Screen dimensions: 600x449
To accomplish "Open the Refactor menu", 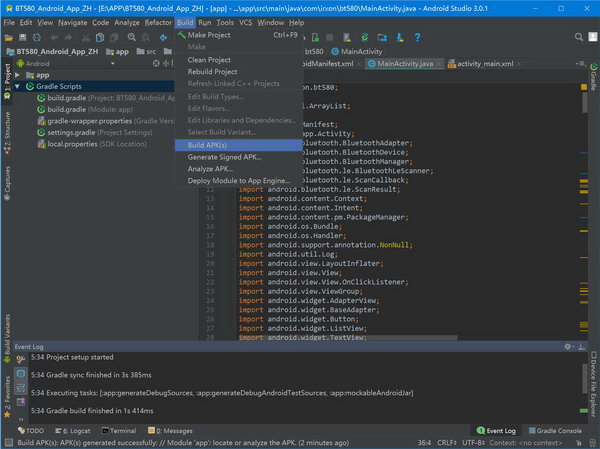I will (x=158, y=23).
